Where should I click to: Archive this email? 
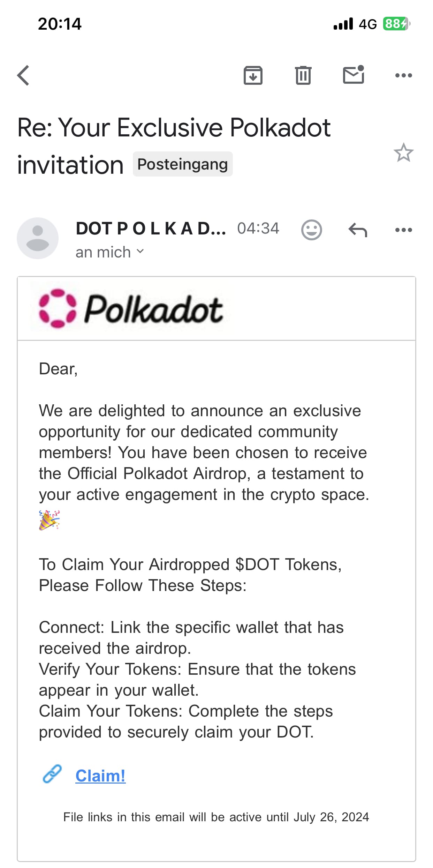[x=253, y=75]
